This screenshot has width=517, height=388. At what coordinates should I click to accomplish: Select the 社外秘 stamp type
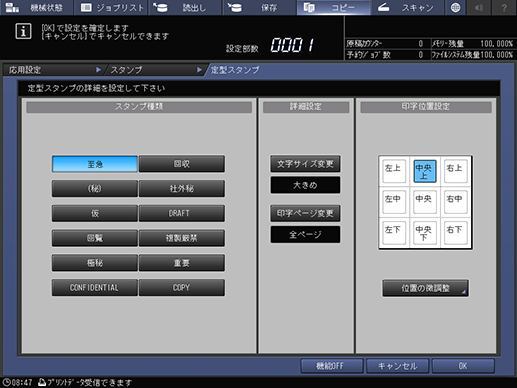point(182,189)
